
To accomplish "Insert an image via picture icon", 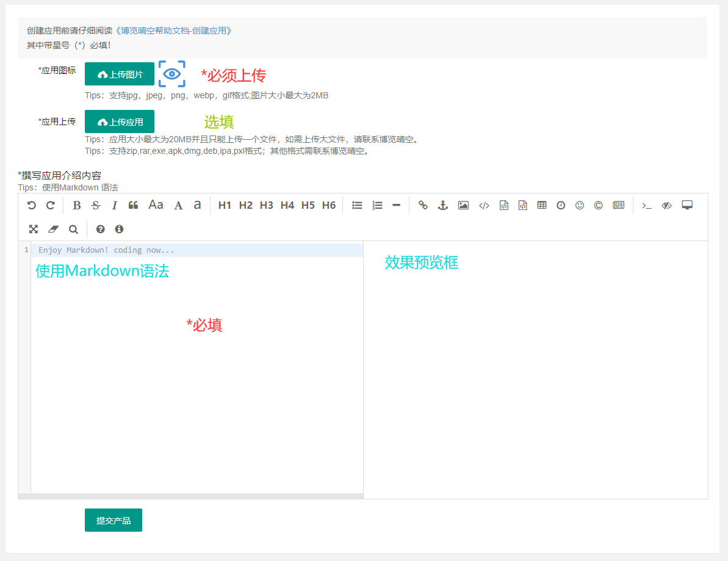I will click(x=463, y=205).
